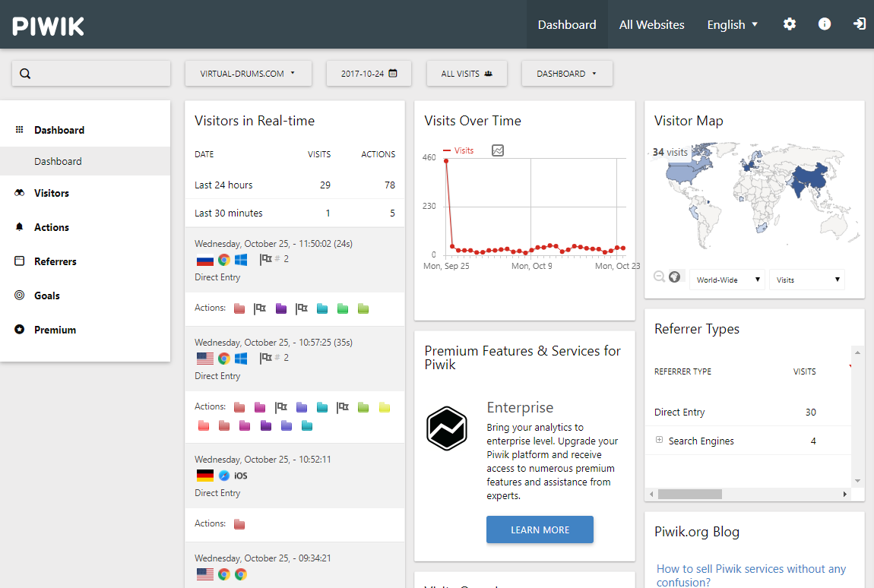Click the 'Visits Over Time' widget title
The image size is (874, 588).
pos(473,120)
